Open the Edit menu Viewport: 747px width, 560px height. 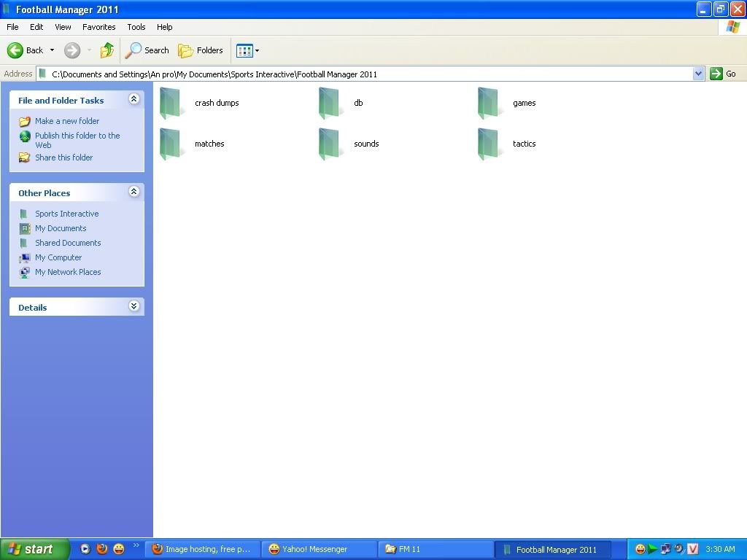tap(36, 27)
